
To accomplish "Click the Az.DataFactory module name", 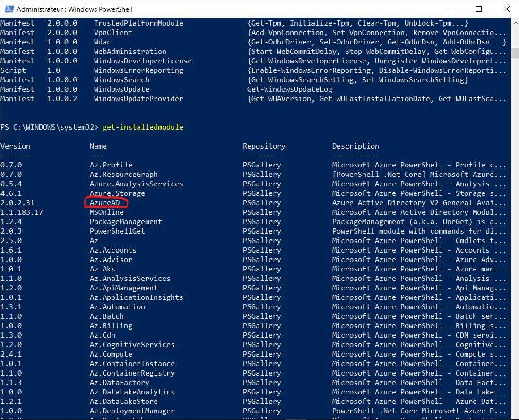I will [119, 383].
